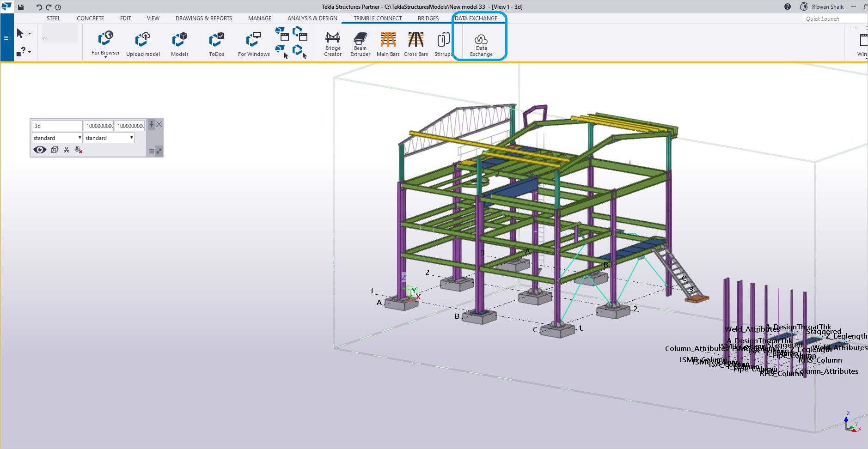
Task: Open the DRAWINGS & REPORTS ribbon tab
Action: (x=203, y=18)
